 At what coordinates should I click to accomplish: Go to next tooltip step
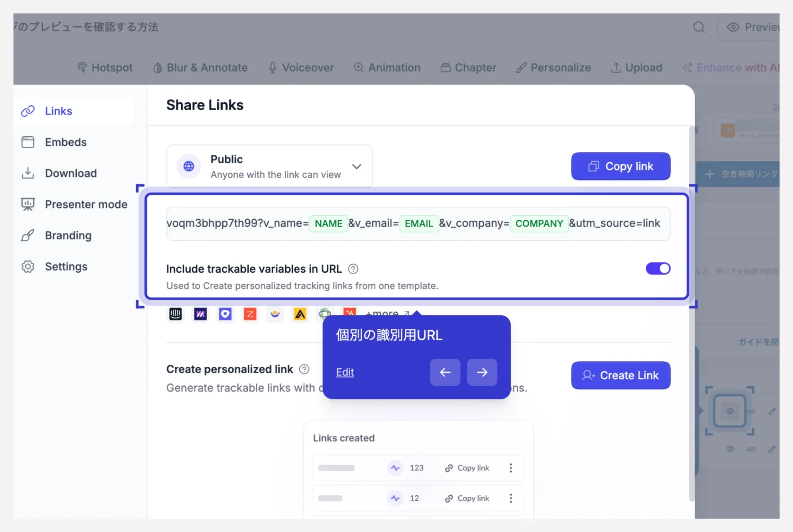click(482, 372)
